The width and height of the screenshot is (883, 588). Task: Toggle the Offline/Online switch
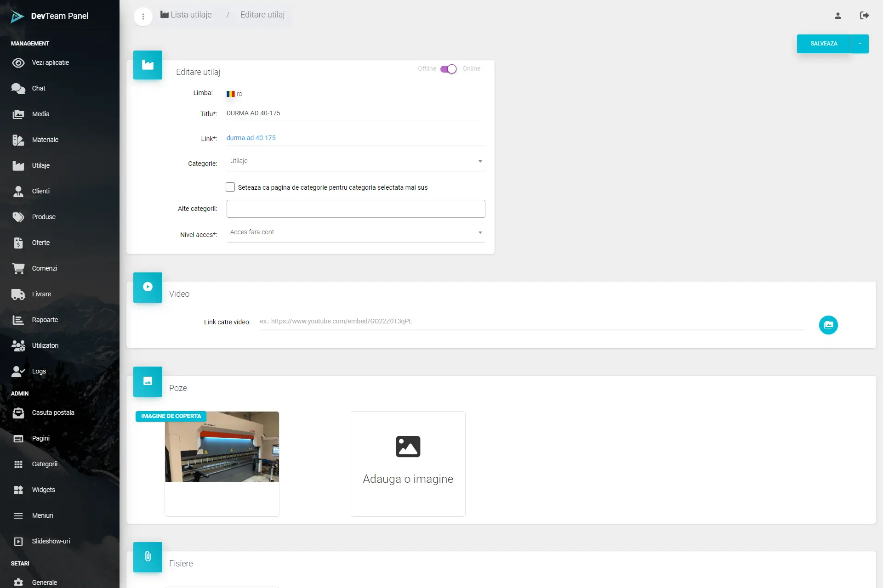[x=449, y=69]
